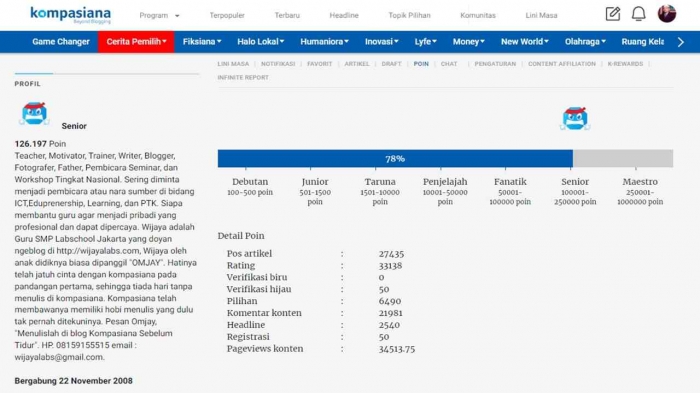700x393 pixels.
Task: Switch to the DRAFT tab
Action: [392, 64]
